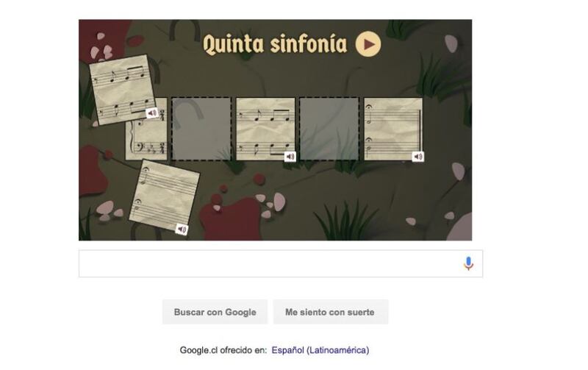Viewport: 588px width, 370px height.
Task: Click the speaker icon on the middle placed sheet
Action: pos(290,157)
